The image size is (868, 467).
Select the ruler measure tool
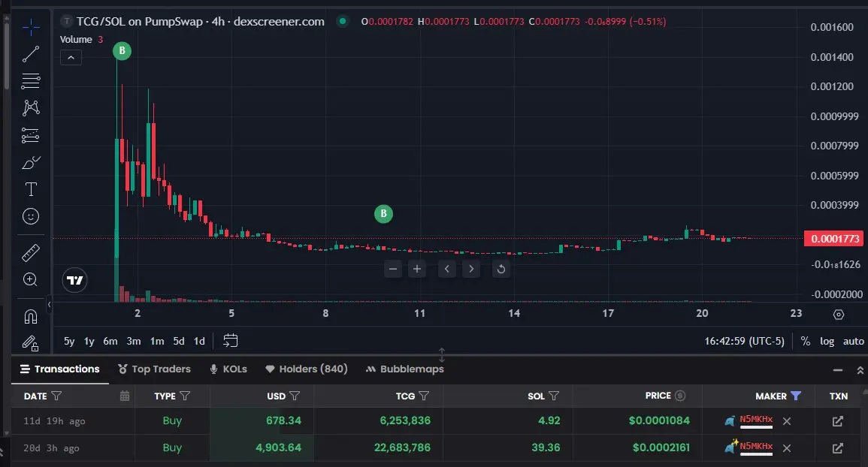point(31,253)
